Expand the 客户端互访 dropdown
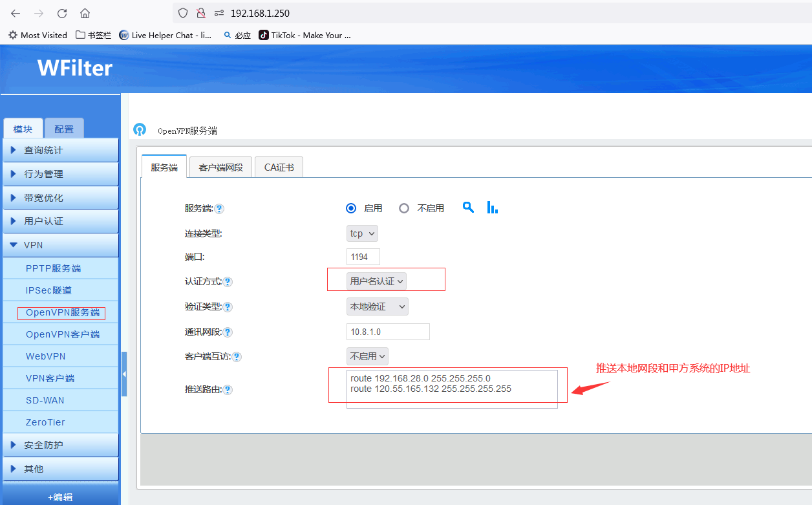Screen dimensions: 812x505 [x=367, y=356]
